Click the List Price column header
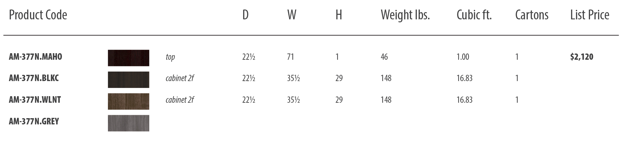 tap(590, 15)
